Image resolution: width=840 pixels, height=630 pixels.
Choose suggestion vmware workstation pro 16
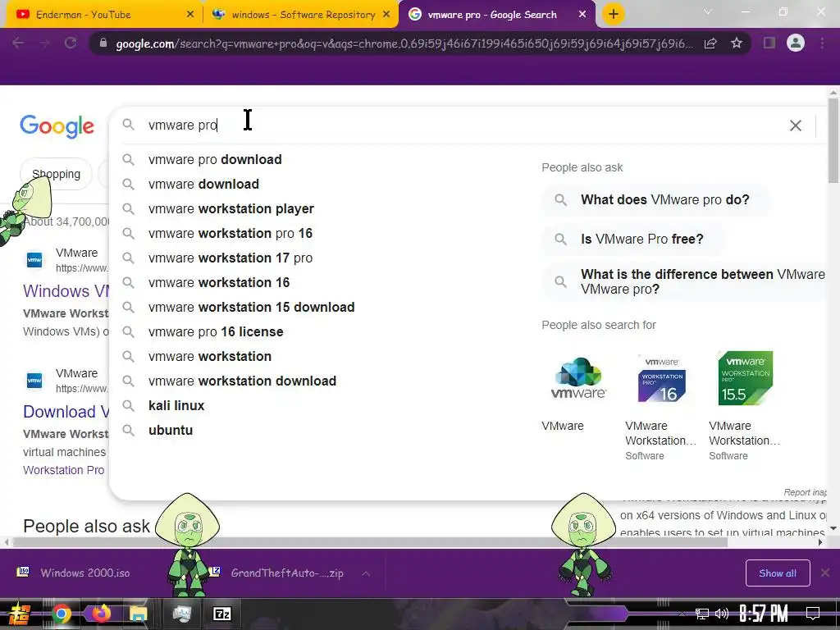[x=231, y=234]
